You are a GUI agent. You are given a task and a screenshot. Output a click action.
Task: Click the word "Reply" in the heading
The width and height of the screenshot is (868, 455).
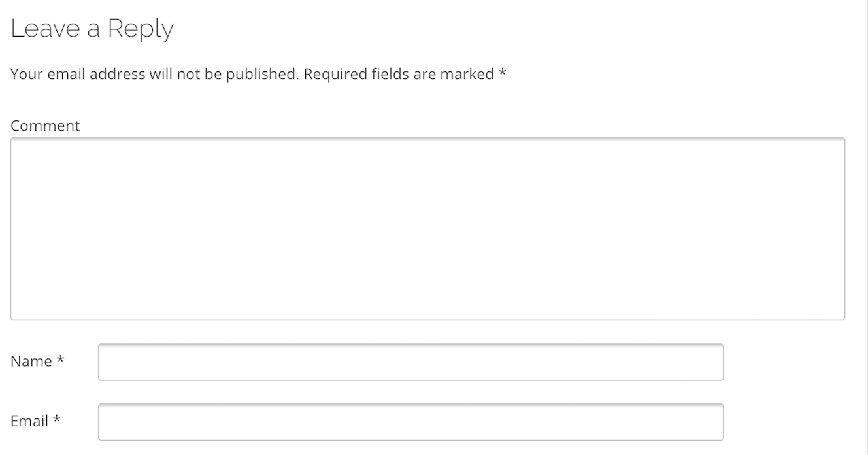pyautogui.click(x=141, y=29)
